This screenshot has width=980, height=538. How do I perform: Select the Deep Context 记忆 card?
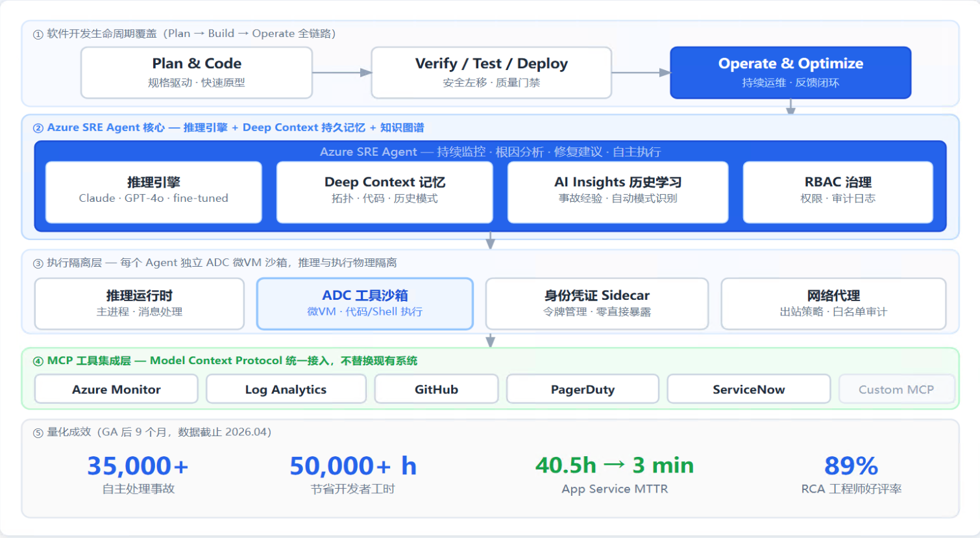coord(385,192)
